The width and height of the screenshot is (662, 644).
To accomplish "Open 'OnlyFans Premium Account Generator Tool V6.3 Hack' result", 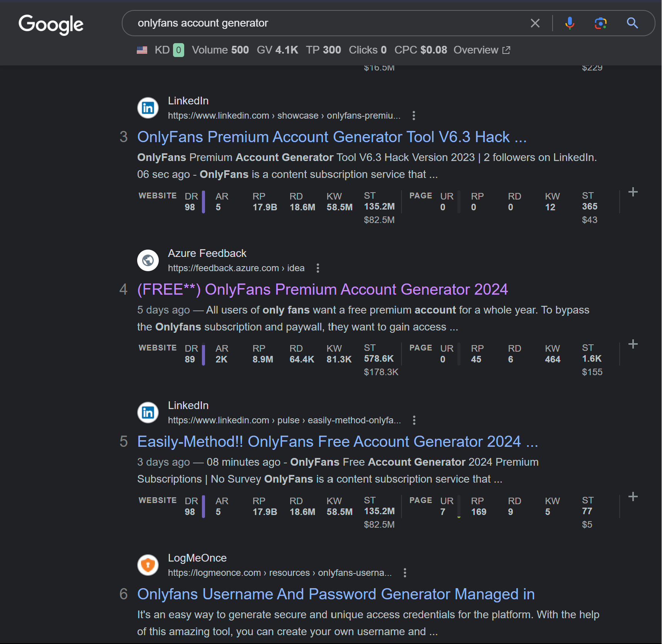I will click(332, 137).
